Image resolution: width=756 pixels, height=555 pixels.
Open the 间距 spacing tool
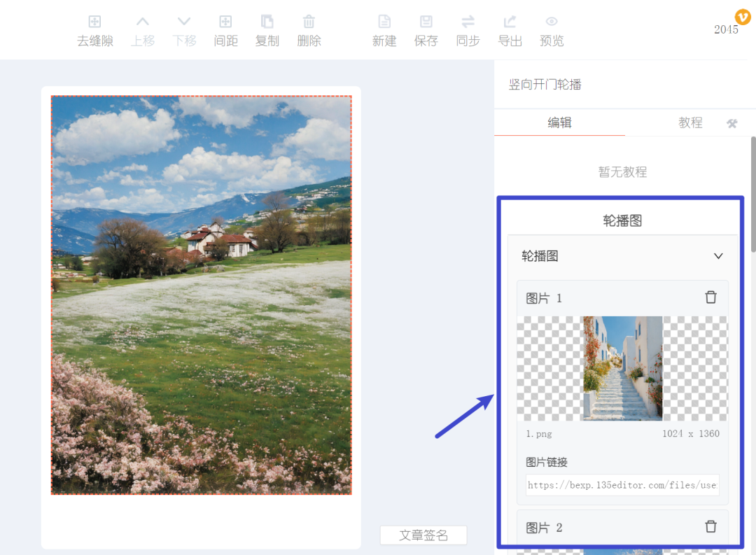coord(225,31)
